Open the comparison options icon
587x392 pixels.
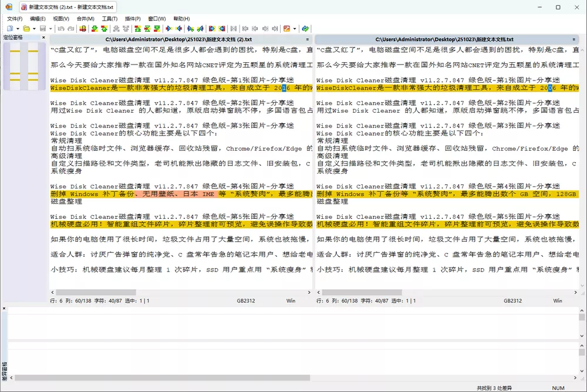click(x=286, y=28)
